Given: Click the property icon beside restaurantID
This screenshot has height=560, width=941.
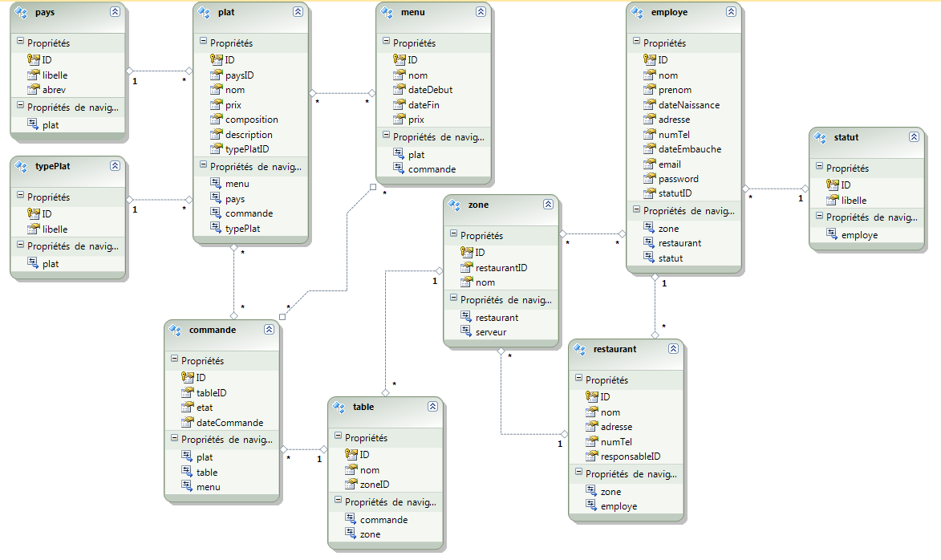Looking at the screenshot, I should [x=467, y=268].
